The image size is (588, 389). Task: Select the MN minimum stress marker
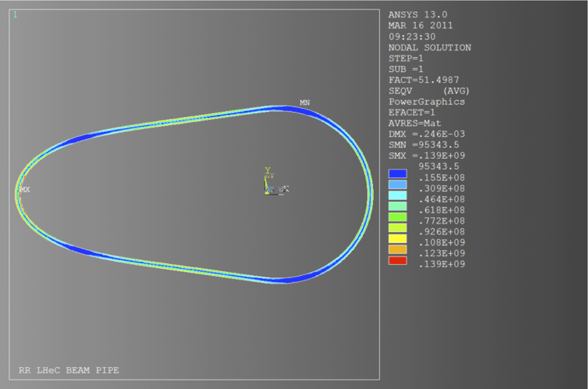[x=304, y=103]
